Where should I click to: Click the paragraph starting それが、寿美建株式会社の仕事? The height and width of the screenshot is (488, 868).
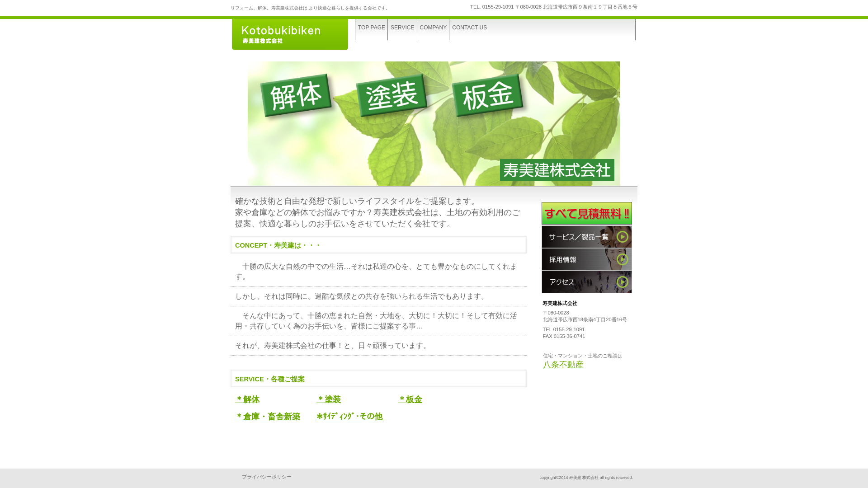(x=332, y=346)
